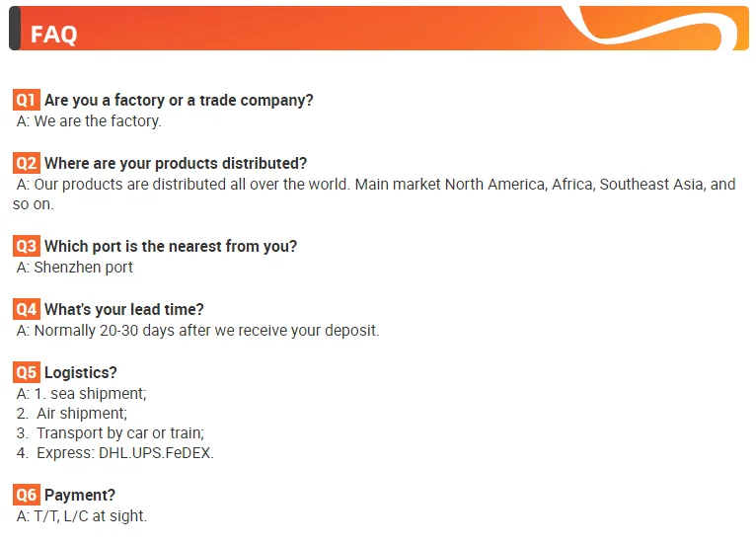The height and width of the screenshot is (545, 756).
Task: Click the 'Payment?' question heading
Action: pos(80,496)
